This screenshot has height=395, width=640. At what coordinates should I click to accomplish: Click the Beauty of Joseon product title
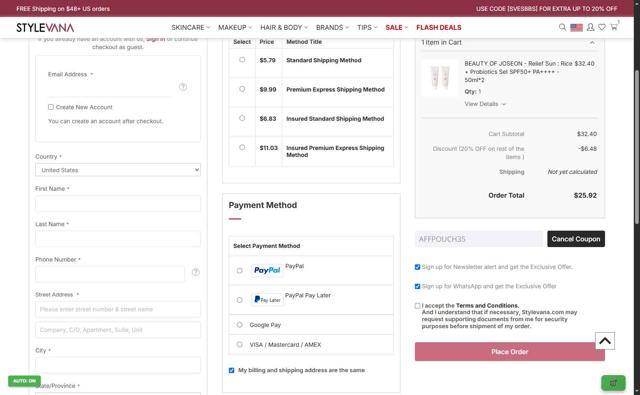(x=519, y=71)
